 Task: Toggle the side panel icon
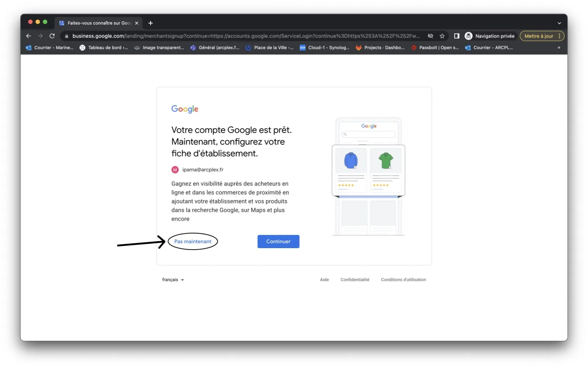pos(457,36)
